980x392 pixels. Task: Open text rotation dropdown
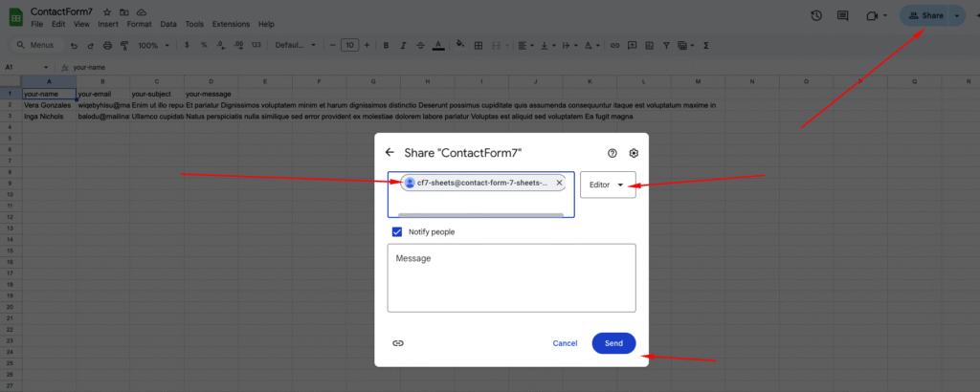590,46
